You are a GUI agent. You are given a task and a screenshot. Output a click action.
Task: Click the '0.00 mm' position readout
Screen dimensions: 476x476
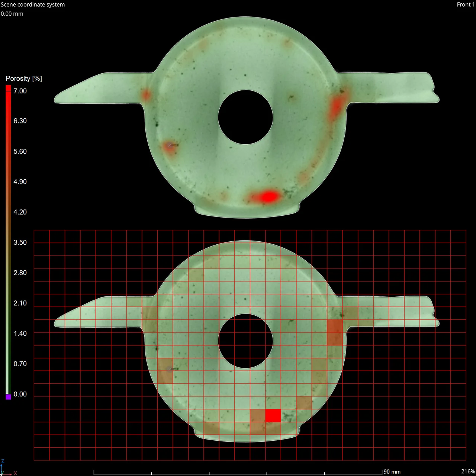12,14
